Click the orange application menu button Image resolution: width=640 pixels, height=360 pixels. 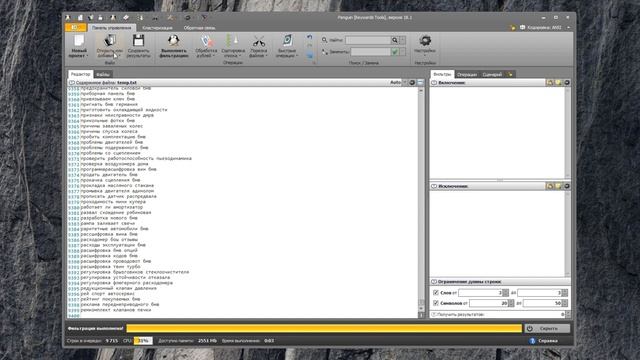pos(76,27)
